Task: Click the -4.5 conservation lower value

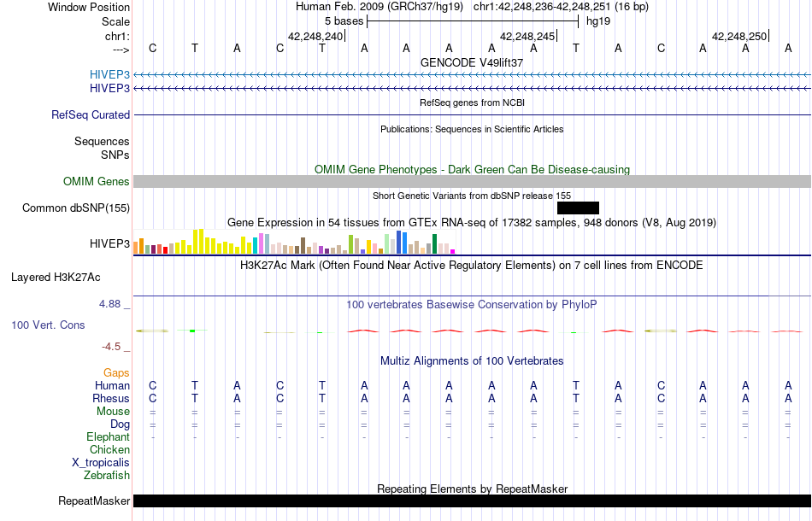Action: [x=111, y=347]
